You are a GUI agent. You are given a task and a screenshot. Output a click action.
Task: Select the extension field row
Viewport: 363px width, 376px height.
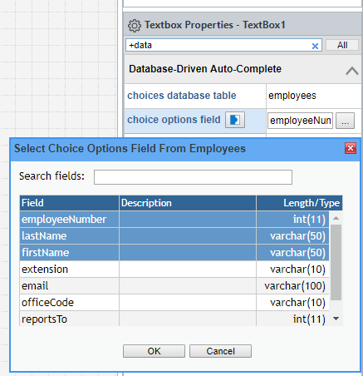coord(174,269)
